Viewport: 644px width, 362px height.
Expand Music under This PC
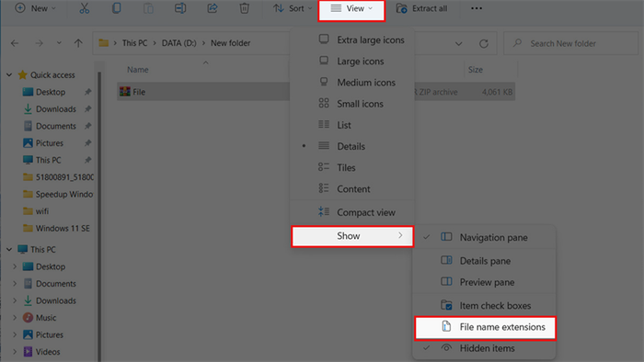[15, 318]
